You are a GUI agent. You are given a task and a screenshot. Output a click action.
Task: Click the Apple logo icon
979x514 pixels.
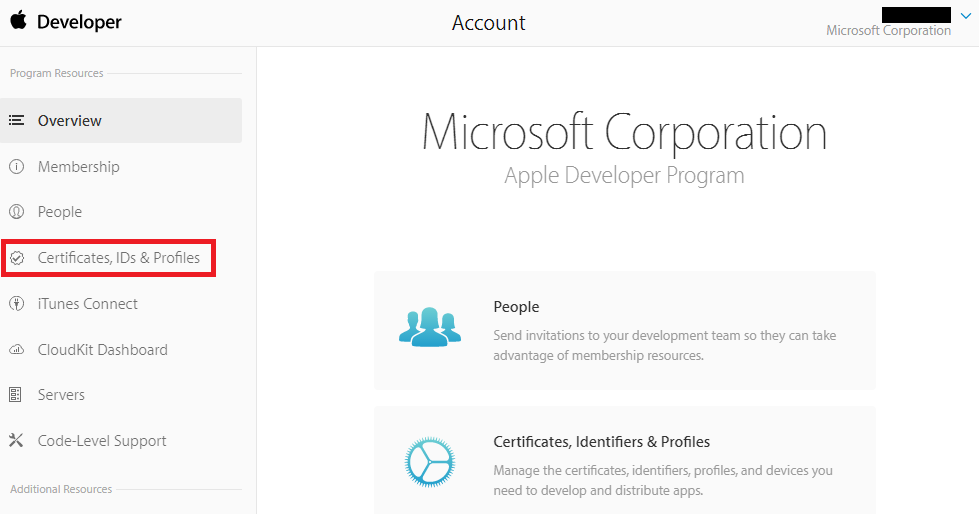[x=19, y=20]
